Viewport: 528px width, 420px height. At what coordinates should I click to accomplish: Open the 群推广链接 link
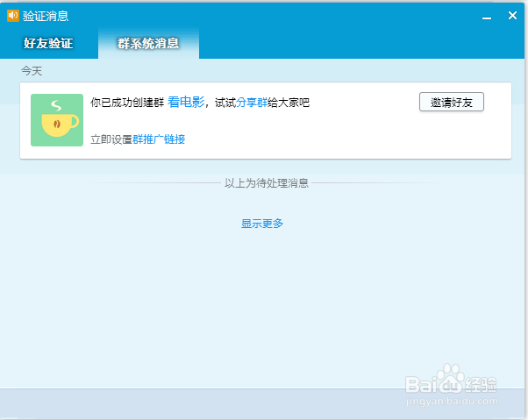tap(159, 139)
